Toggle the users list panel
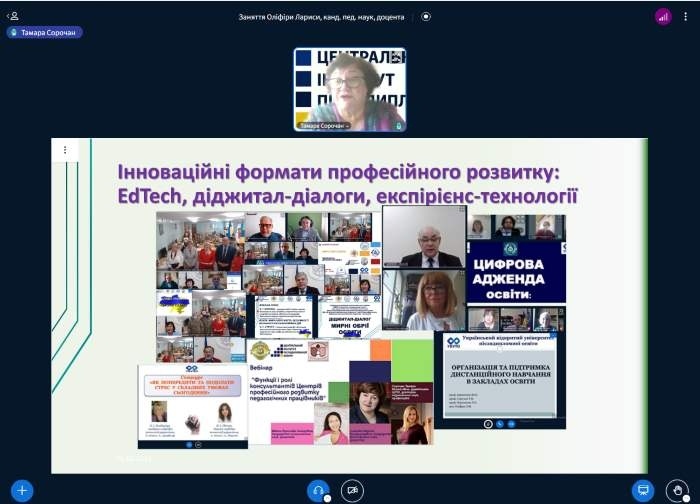 [13, 16]
